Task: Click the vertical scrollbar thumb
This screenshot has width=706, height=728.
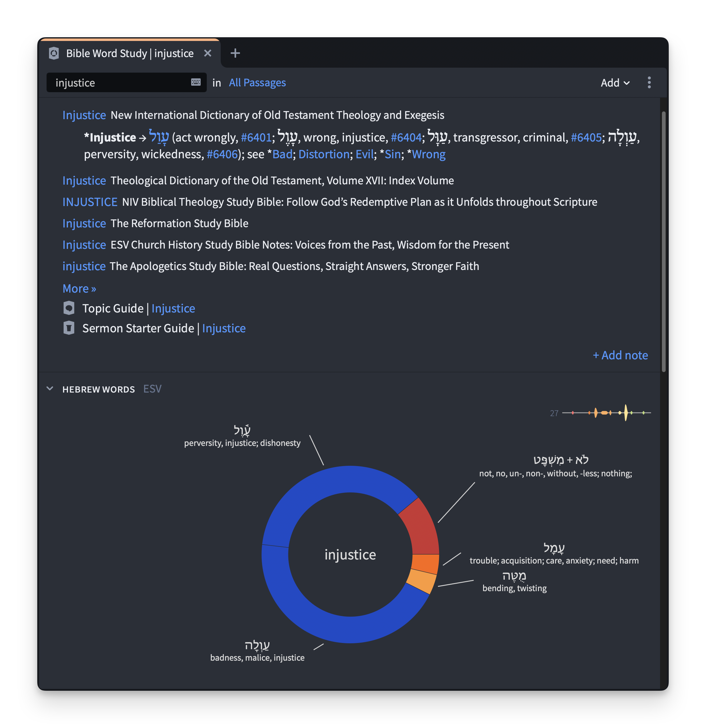Action: [x=663, y=241]
